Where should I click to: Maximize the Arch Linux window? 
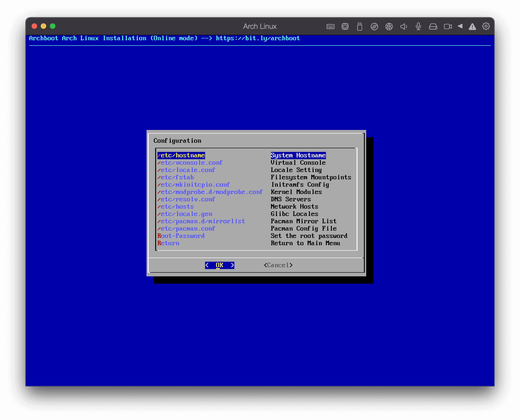(x=53, y=26)
